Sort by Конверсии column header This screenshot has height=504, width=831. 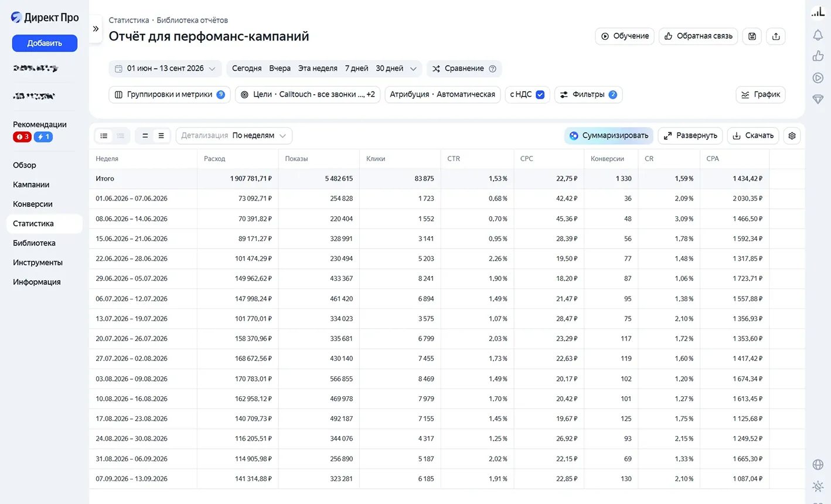[607, 159]
